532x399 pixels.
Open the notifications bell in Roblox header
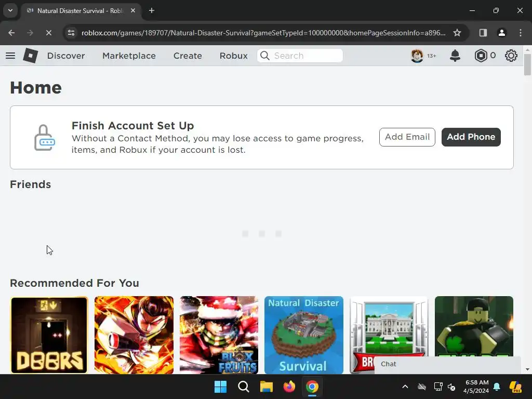455,56
